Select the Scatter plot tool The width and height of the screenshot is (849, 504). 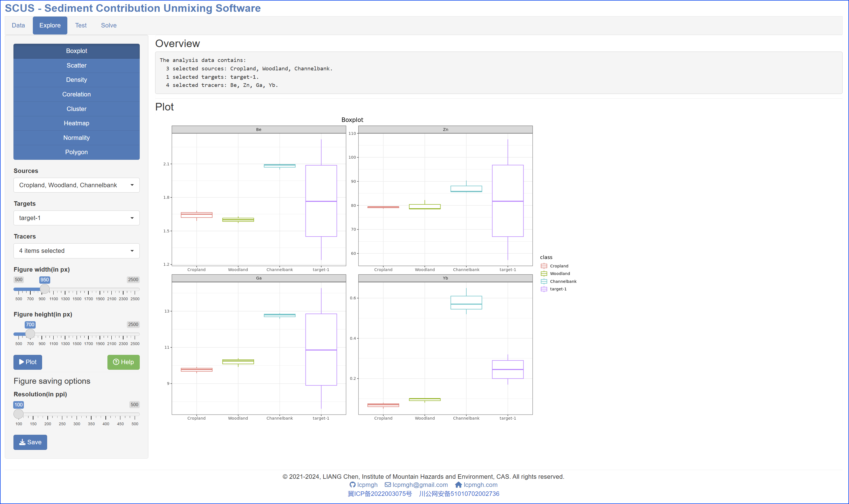[x=76, y=65]
